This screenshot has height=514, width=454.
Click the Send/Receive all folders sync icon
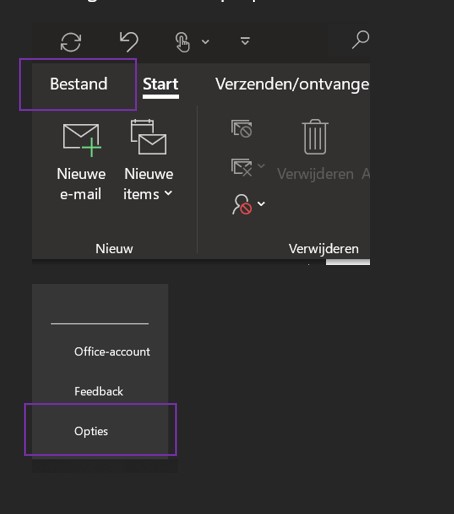71,42
